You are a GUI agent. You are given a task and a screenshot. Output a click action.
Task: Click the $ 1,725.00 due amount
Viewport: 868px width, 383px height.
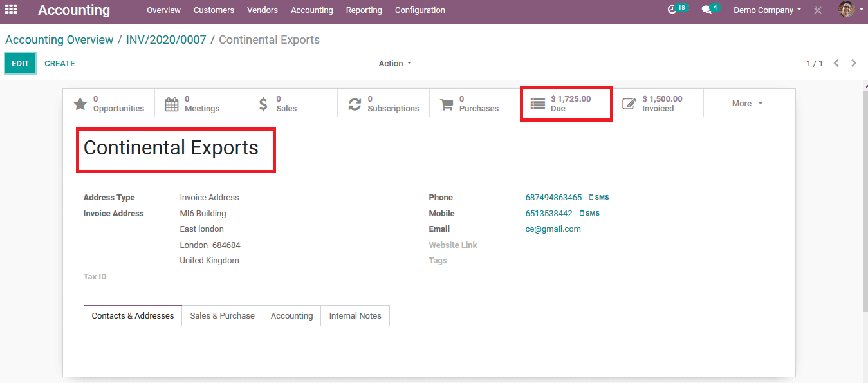571,99
